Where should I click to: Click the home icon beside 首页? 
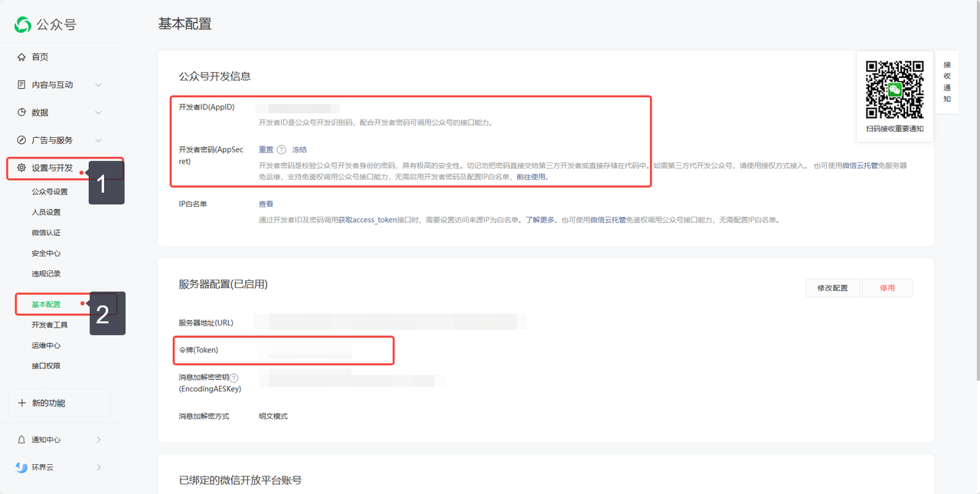pyautogui.click(x=21, y=56)
